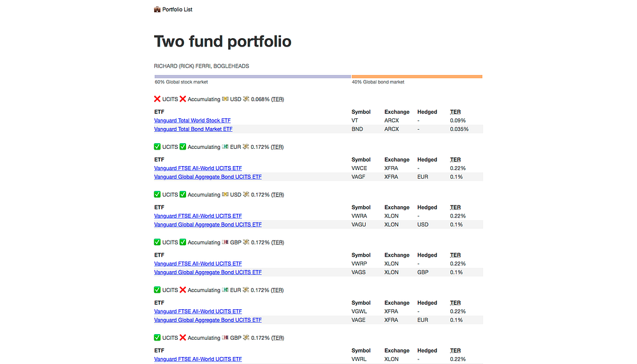Click the EUR banknote icon in VGWL portfolio
The width and height of the screenshot is (637, 364).
pos(225,290)
